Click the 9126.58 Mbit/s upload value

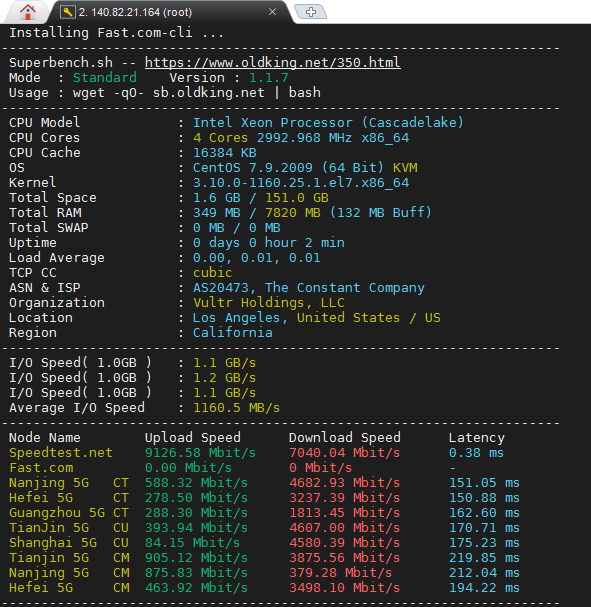point(200,453)
